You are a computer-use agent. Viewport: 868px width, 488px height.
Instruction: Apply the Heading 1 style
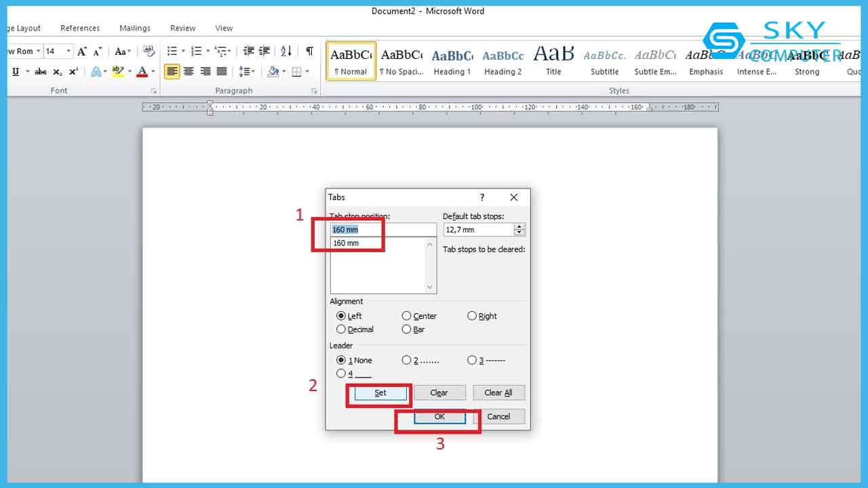point(452,61)
